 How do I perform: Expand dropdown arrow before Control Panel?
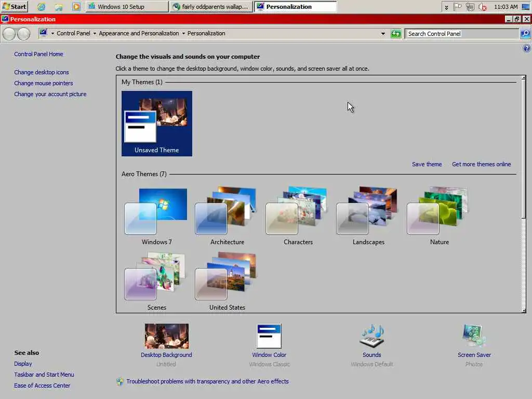coord(52,33)
